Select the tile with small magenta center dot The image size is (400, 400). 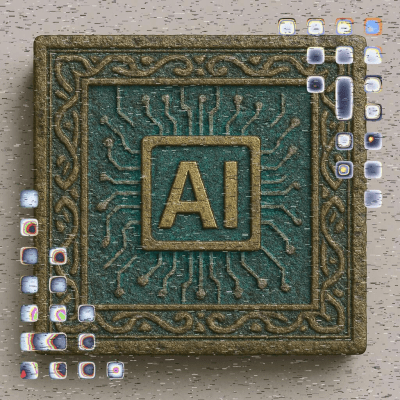tap(115, 370)
